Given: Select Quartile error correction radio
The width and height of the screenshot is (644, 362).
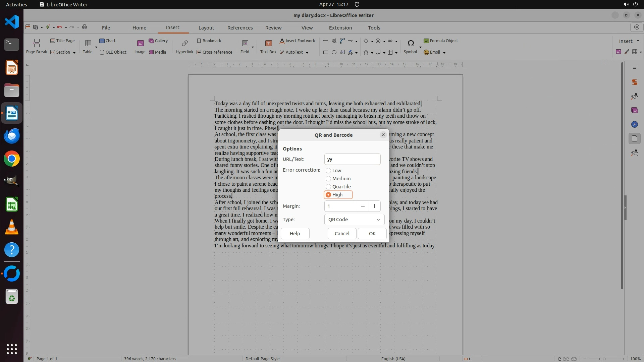Looking at the screenshot, I should (x=328, y=187).
